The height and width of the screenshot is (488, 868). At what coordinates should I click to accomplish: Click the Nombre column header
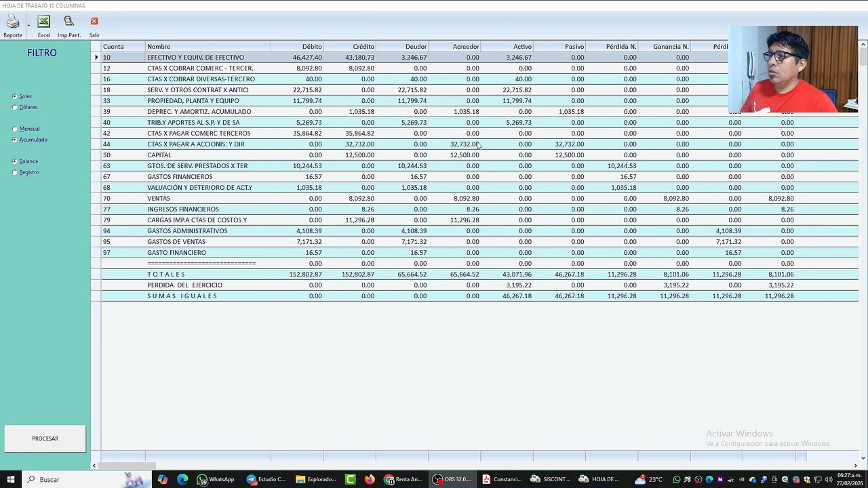coord(208,47)
